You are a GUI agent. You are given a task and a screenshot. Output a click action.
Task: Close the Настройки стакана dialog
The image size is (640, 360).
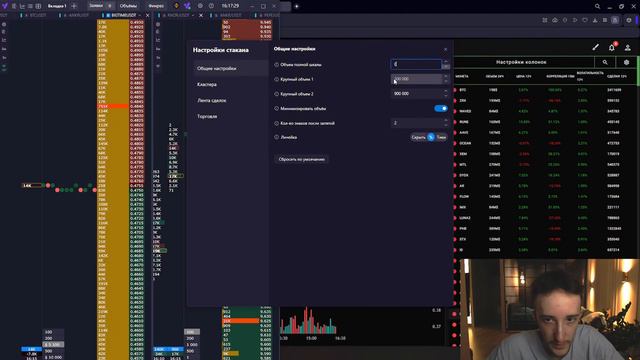[445, 49]
